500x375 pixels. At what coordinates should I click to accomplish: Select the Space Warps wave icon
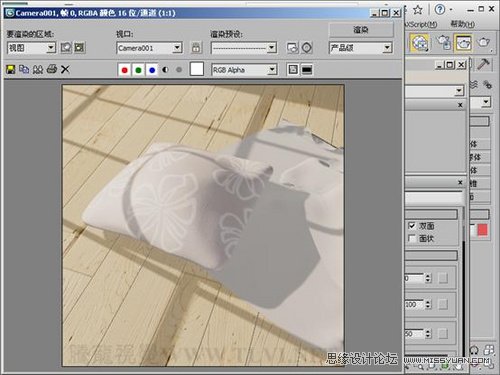coord(474,84)
